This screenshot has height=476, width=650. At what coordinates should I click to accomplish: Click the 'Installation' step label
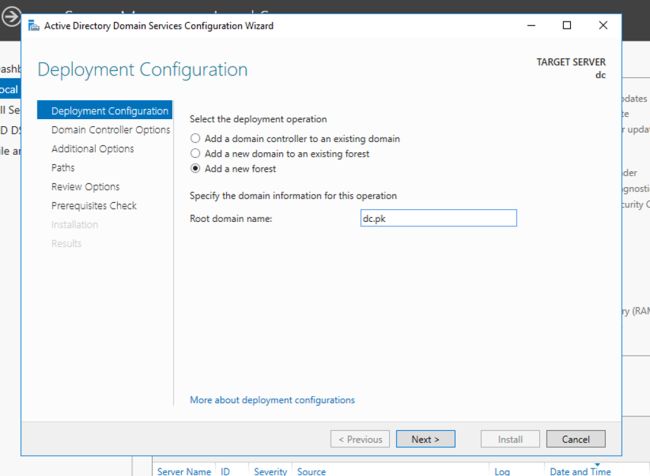click(x=75, y=225)
